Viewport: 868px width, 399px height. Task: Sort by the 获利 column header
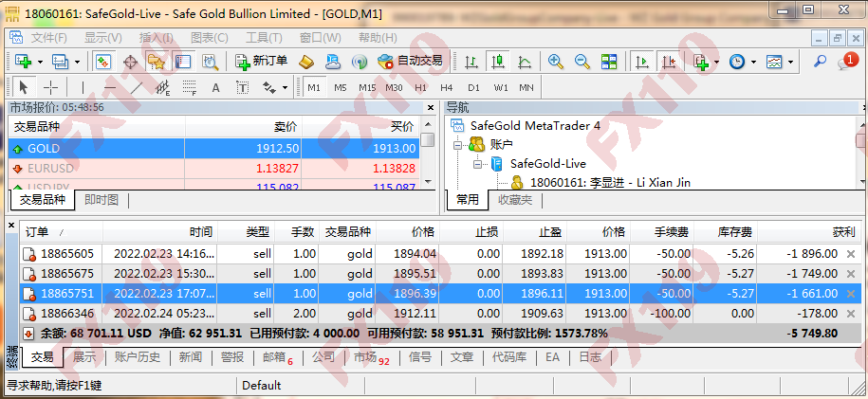click(x=810, y=232)
